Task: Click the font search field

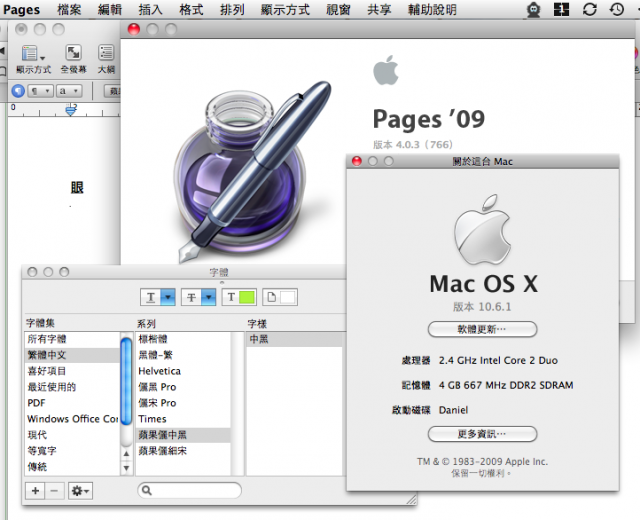Action: tap(189, 490)
